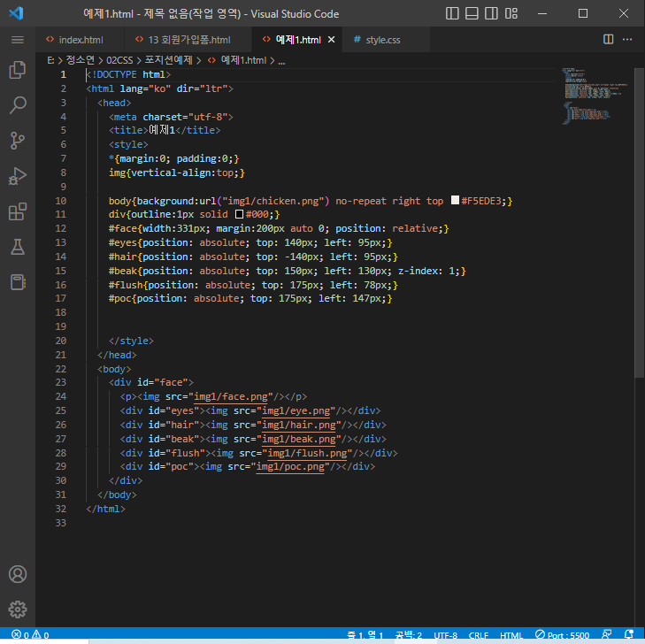Open the Source Control view
Screen dimensions: 645x644
click(18, 141)
